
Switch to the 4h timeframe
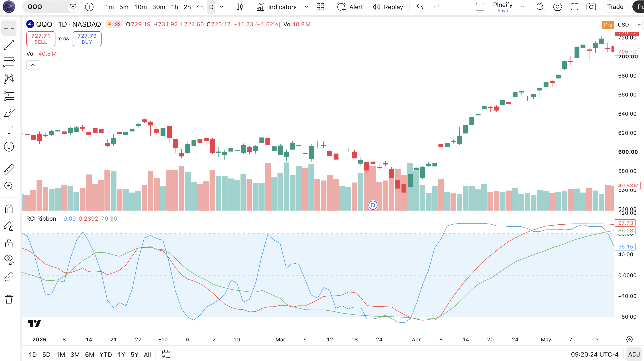[x=200, y=7]
